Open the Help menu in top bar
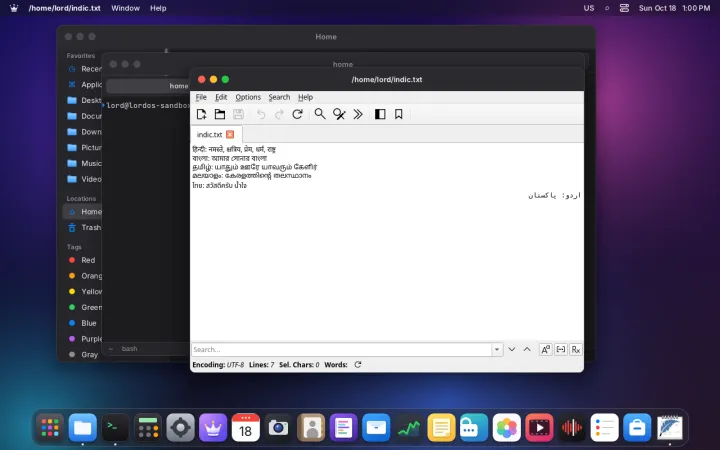Screen dimensions: 720x450 point(158,8)
